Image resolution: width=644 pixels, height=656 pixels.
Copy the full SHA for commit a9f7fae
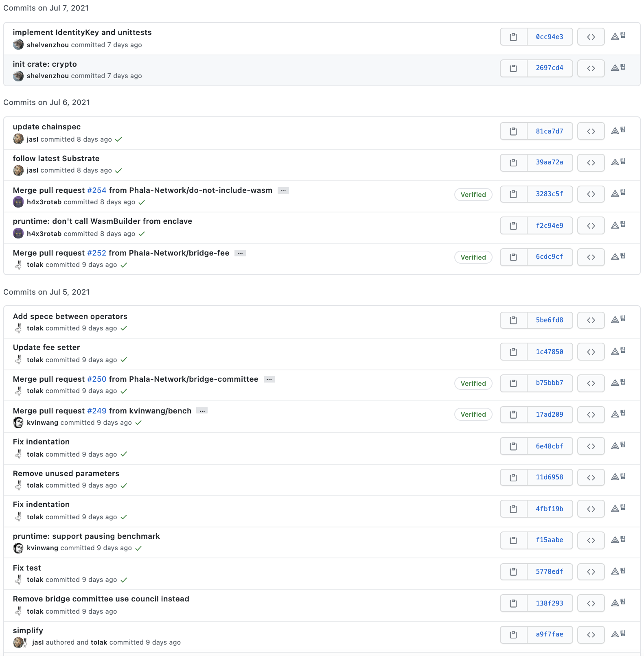[513, 635]
